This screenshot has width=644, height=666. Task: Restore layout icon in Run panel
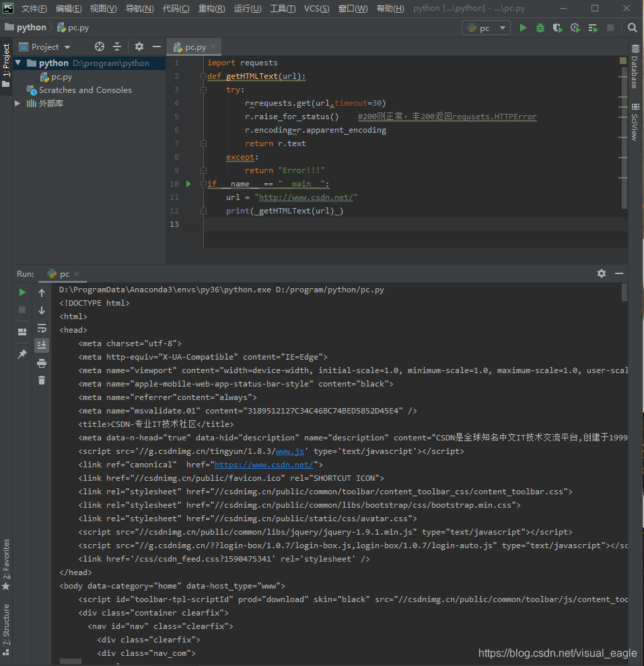click(x=22, y=332)
